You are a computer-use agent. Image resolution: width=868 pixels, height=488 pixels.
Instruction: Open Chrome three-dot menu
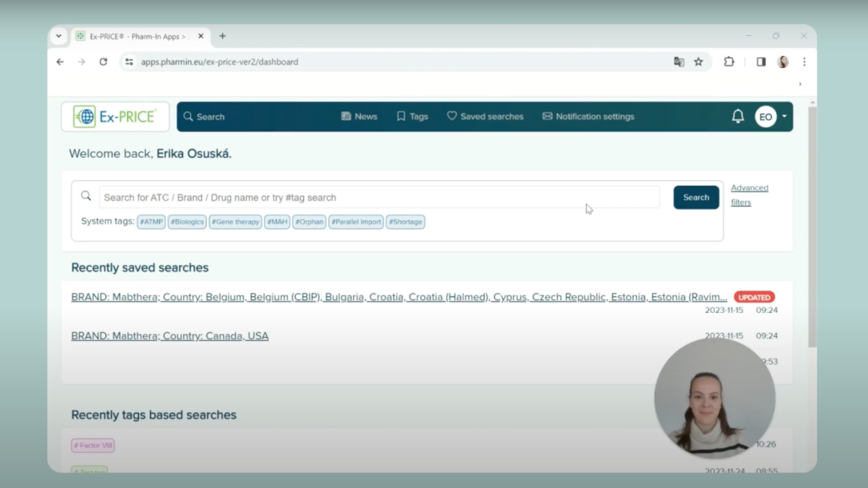[x=804, y=62]
